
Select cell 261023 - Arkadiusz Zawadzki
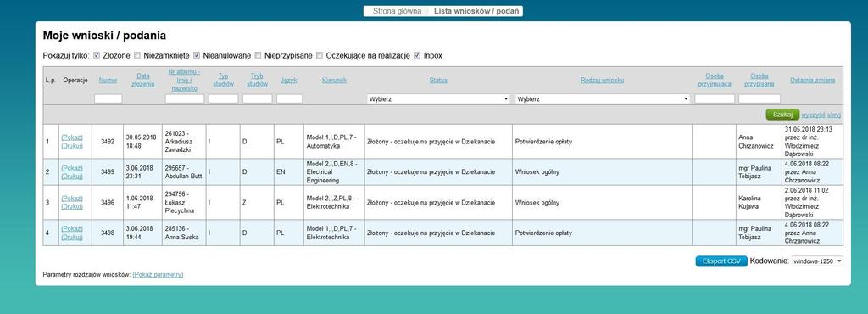tap(184, 141)
